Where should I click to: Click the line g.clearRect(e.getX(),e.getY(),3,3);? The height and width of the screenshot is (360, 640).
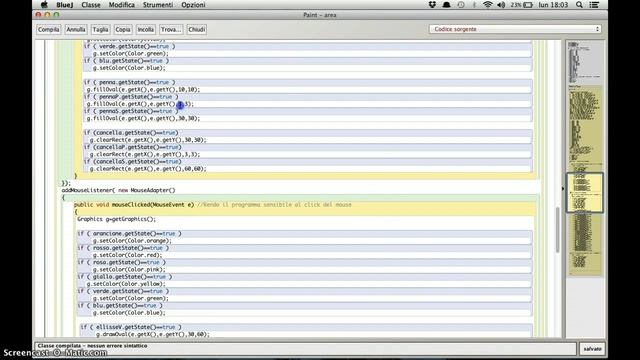pos(145,154)
